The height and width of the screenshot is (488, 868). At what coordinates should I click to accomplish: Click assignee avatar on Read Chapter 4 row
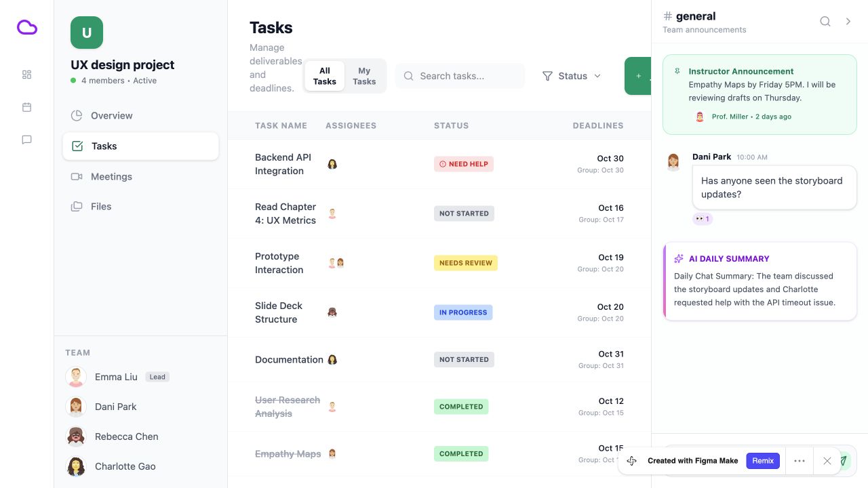pos(332,213)
